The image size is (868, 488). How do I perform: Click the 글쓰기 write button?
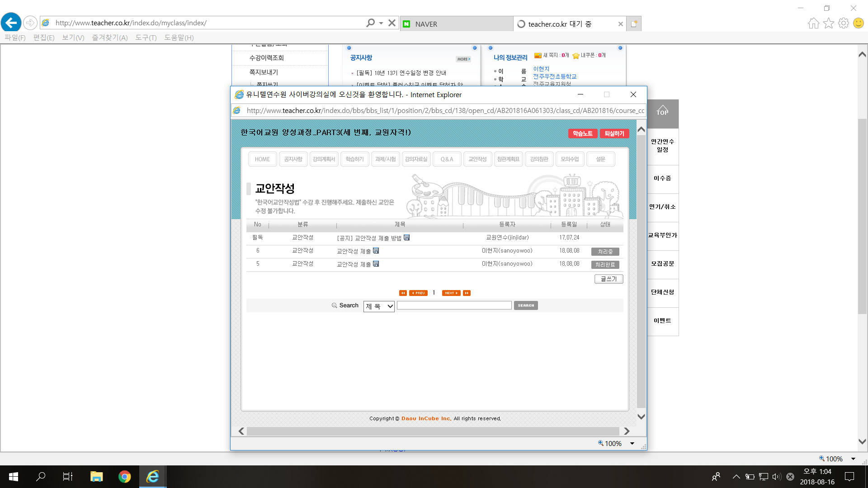609,279
